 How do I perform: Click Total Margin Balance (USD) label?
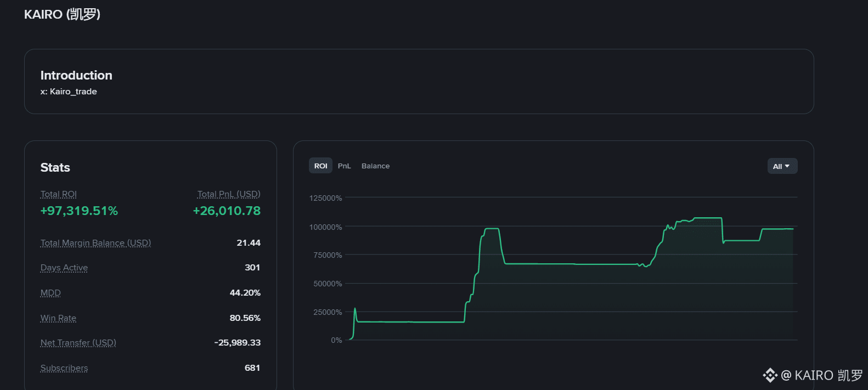coord(95,243)
